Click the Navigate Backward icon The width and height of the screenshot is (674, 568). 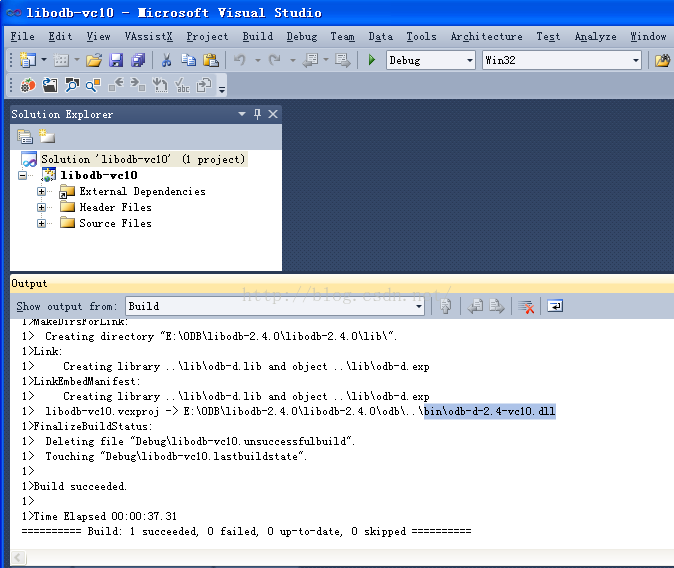[x=310, y=60]
